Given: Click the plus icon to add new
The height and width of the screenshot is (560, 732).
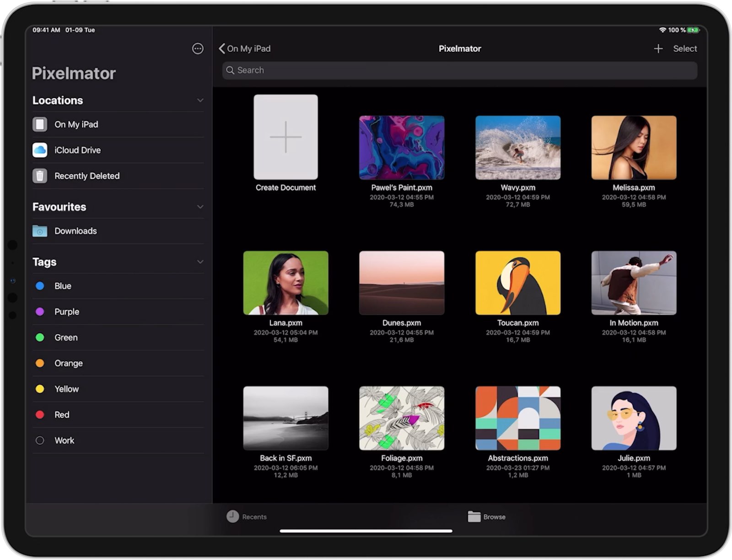Looking at the screenshot, I should click(658, 48).
